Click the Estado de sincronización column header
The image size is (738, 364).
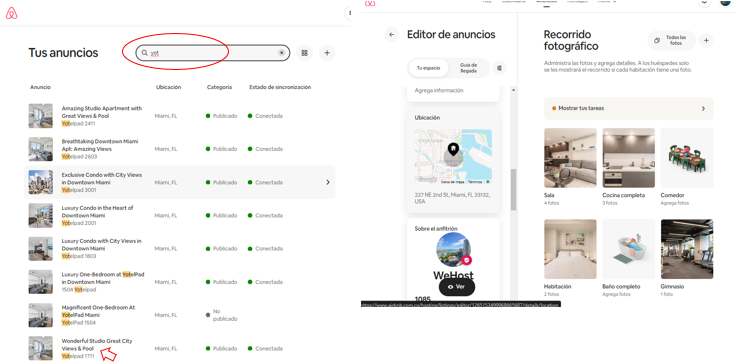coord(280,87)
